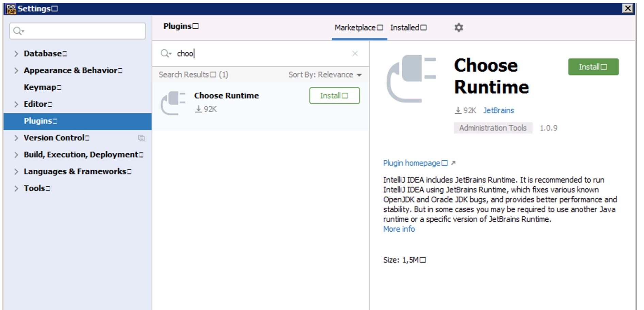Expand Appearance & Behavior settings
The image size is (644, 310).
tap(16, 71)
